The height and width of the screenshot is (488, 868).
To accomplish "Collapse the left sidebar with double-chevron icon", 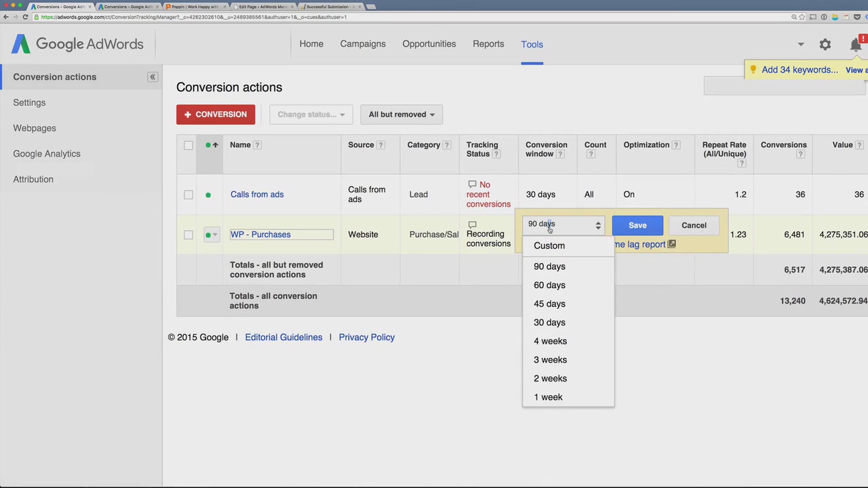I will coord(153,77).
